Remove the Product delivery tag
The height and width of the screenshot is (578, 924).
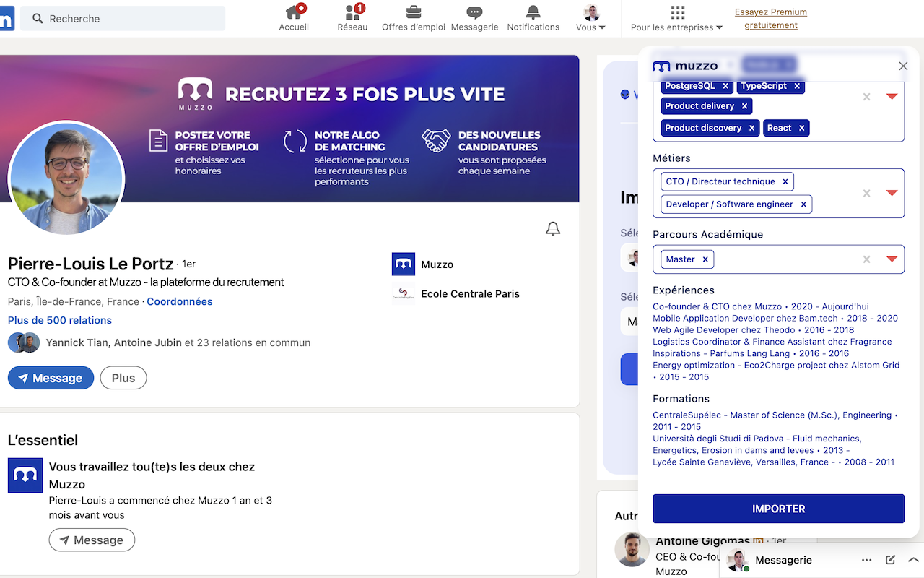point(744,106)
